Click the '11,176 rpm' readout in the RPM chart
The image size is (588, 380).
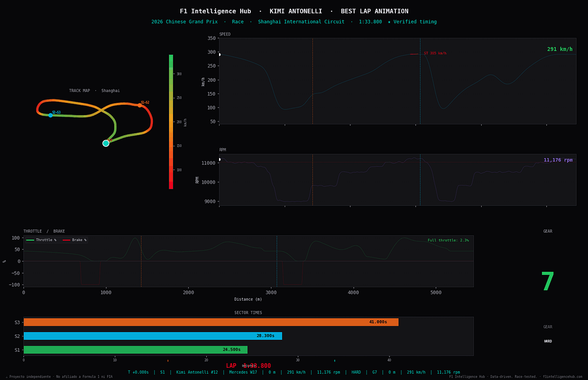pyautogui.click(x=558, y=160)
